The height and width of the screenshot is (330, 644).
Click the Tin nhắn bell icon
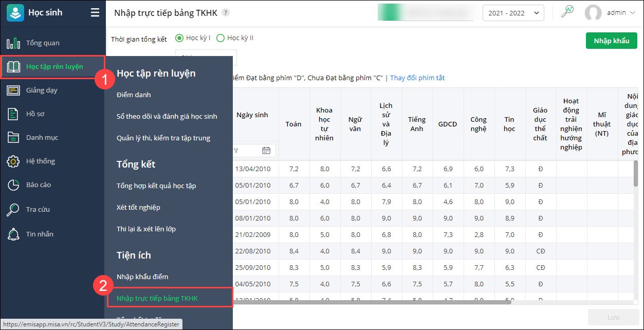(x=13, y=234)
